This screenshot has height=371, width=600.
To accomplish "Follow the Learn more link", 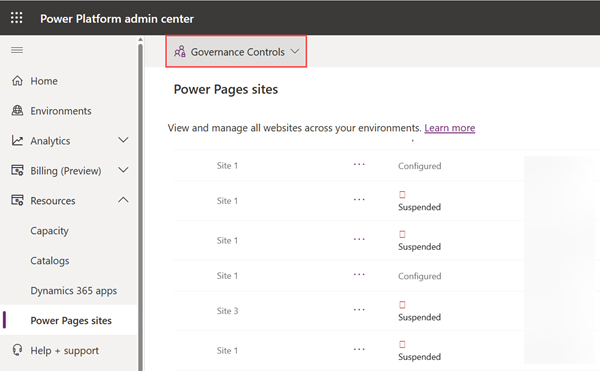I will click(450, 128).
